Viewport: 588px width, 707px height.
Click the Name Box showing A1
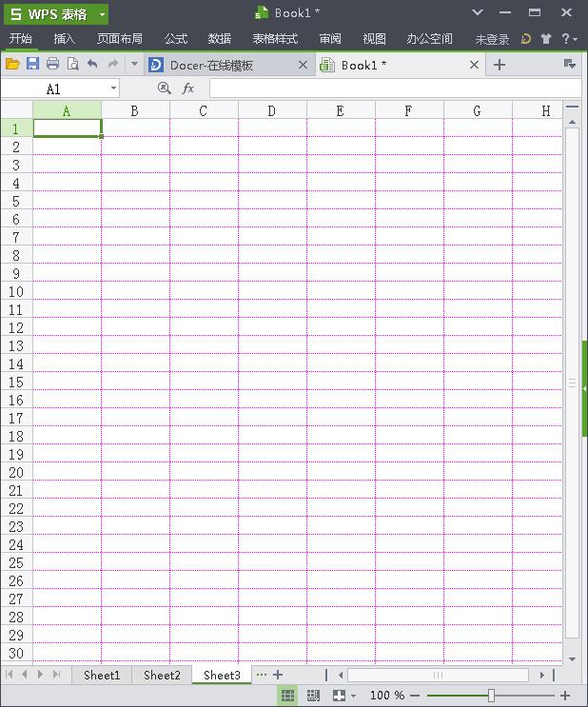click(x=54, y=88)
